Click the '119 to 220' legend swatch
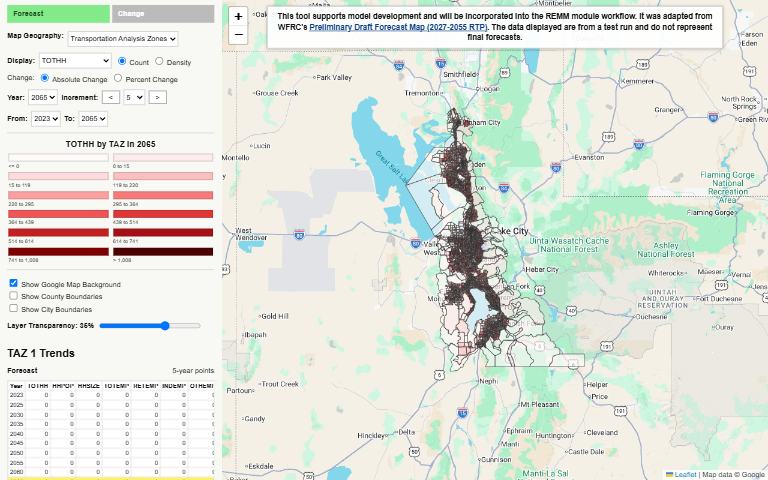Screen dimensions: 768x480 click(163, 176)
